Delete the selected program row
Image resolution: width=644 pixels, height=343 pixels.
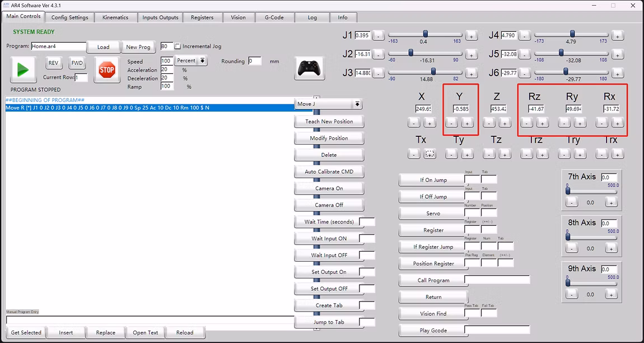pos(329,155)
